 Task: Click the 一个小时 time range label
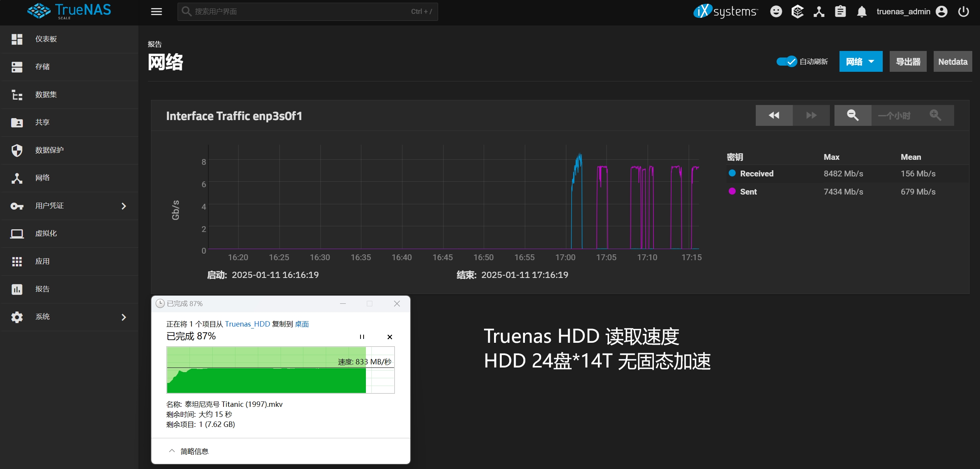coord(894,115)
